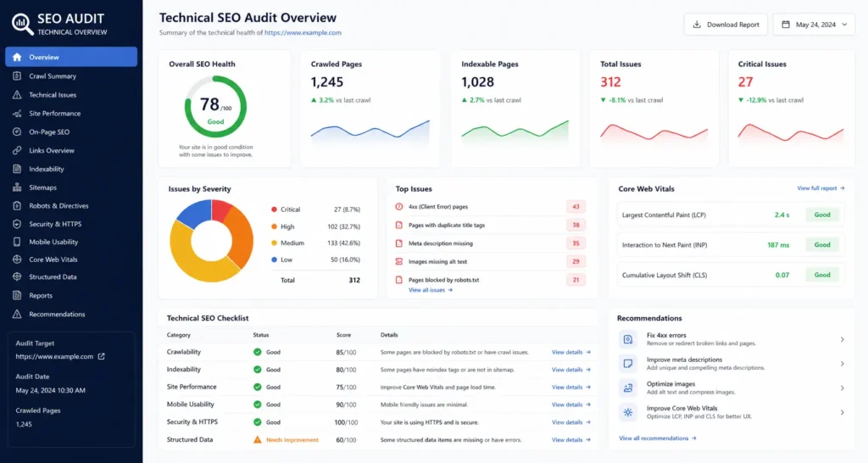Open View details for Crawlability row
Screen dimensions: 868x463
(x=570, y=352)
